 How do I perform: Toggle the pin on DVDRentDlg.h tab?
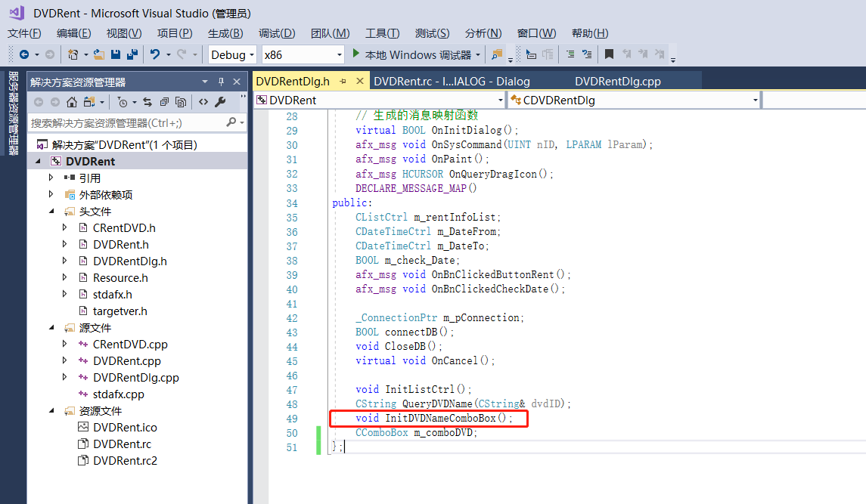(x=343, y=81)
